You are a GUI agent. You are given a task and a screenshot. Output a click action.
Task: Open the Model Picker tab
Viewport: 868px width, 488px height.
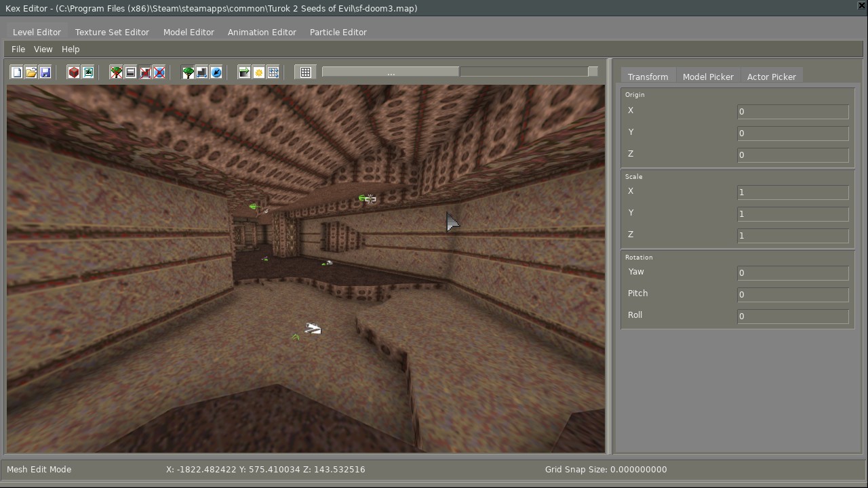pos(708,77)
